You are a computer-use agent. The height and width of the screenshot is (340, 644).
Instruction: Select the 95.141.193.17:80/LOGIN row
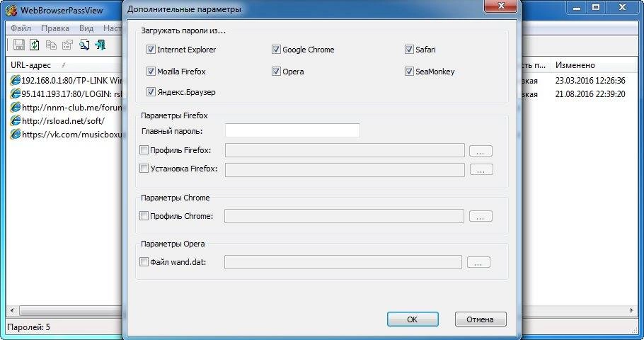tap(65, 93)
